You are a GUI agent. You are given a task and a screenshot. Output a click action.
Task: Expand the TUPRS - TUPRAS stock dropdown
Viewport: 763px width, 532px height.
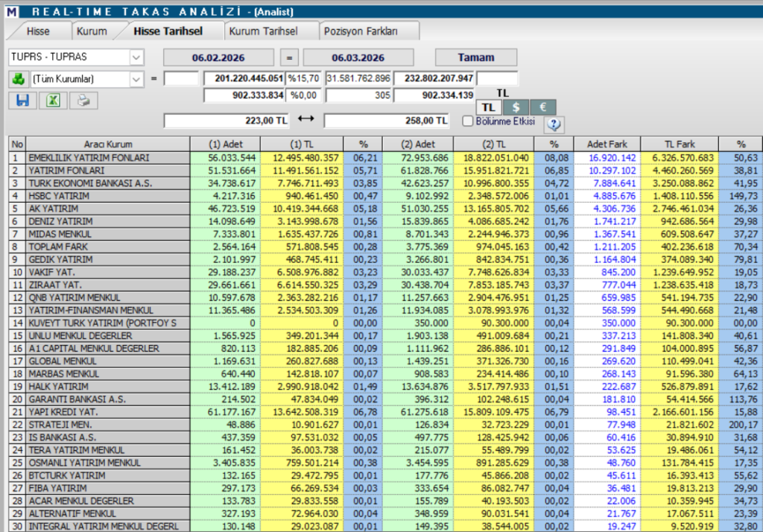[x=136, y=57]
